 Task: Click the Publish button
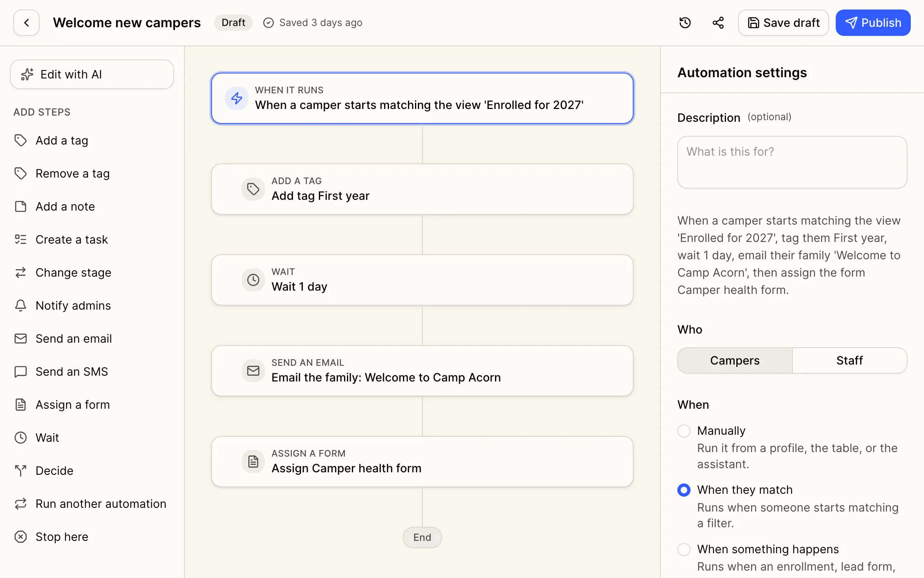pyautogui.click(x=873, y=23)
